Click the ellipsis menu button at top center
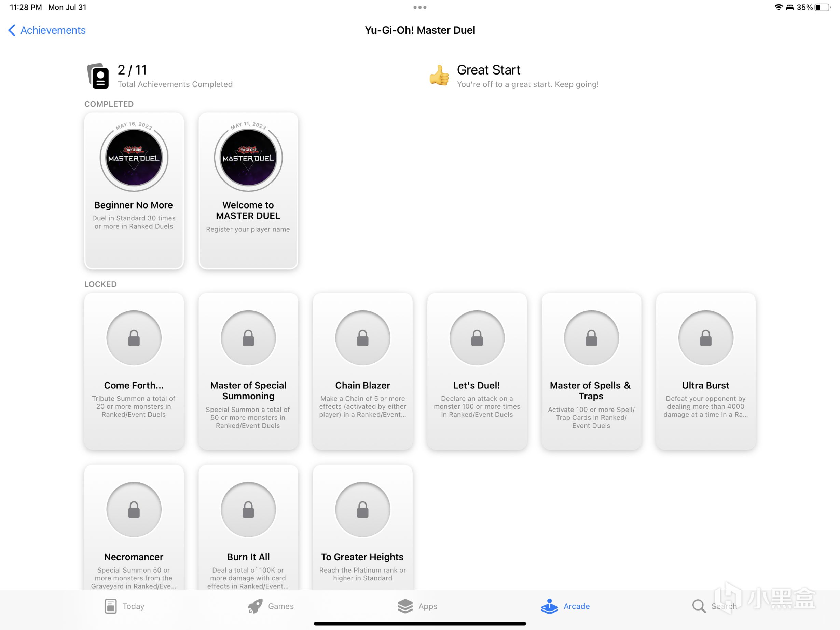This screenshot has height=630, width=840. tap(420, 6)
